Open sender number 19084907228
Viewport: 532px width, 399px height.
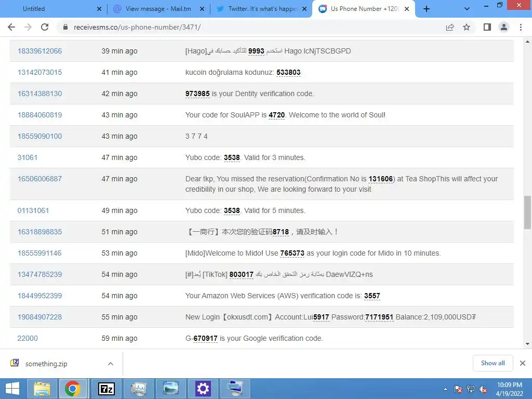39,317
